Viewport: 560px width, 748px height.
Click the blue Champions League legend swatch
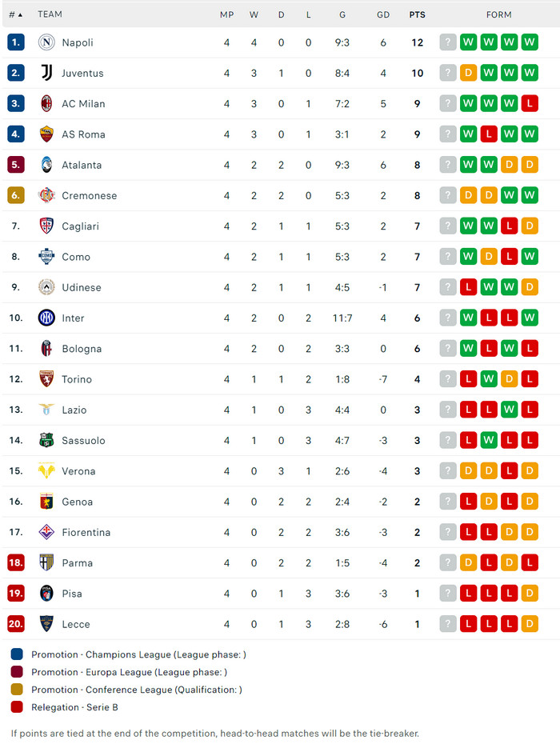tap(18, 654)
